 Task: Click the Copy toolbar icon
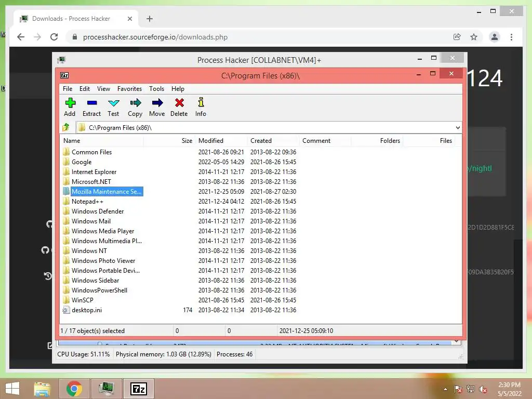click(x=135, y=103)
